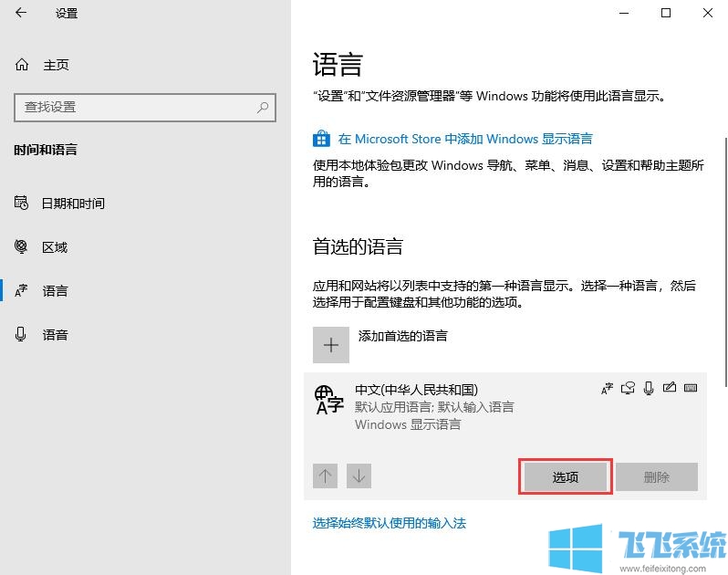This screenshot has height=575, width=728.
Task: Open 选择始终默认使用的输入法 link
Action: coord(390,523)
